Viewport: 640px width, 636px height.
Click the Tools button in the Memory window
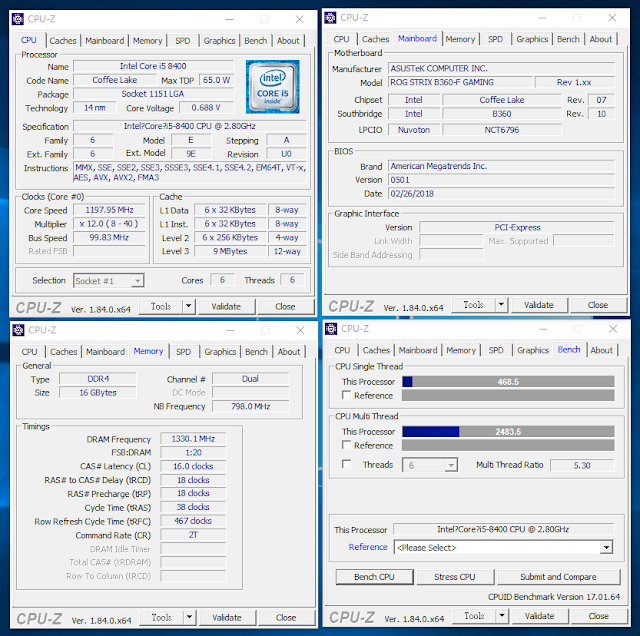click(162, 618)
